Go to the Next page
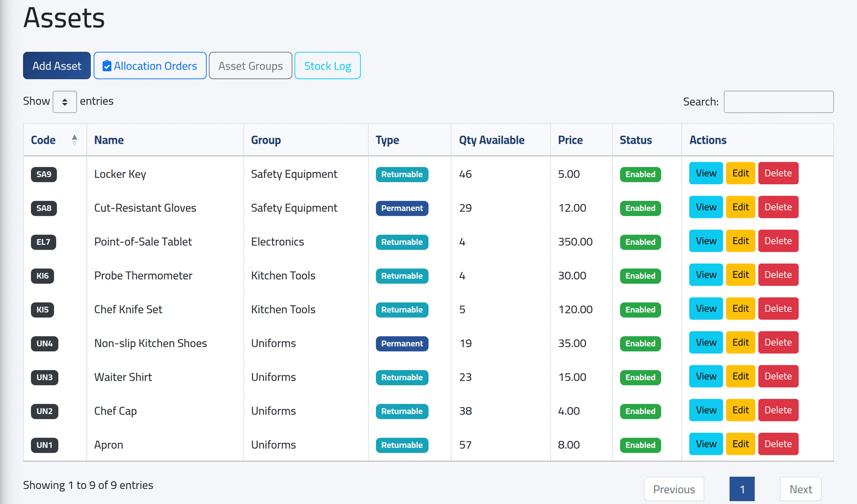This screenshot has width=857, height=504. coord(801,490)
